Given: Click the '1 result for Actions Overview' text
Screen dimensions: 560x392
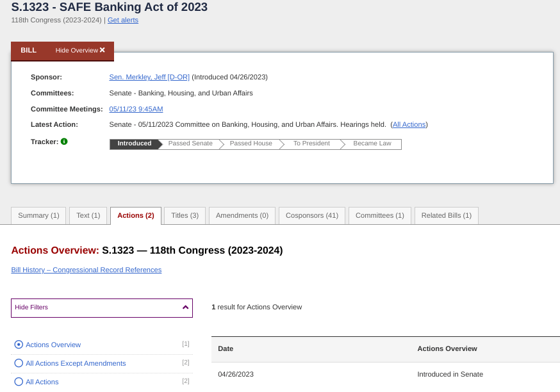Looking at the screenshot, I should coord(257,307).
